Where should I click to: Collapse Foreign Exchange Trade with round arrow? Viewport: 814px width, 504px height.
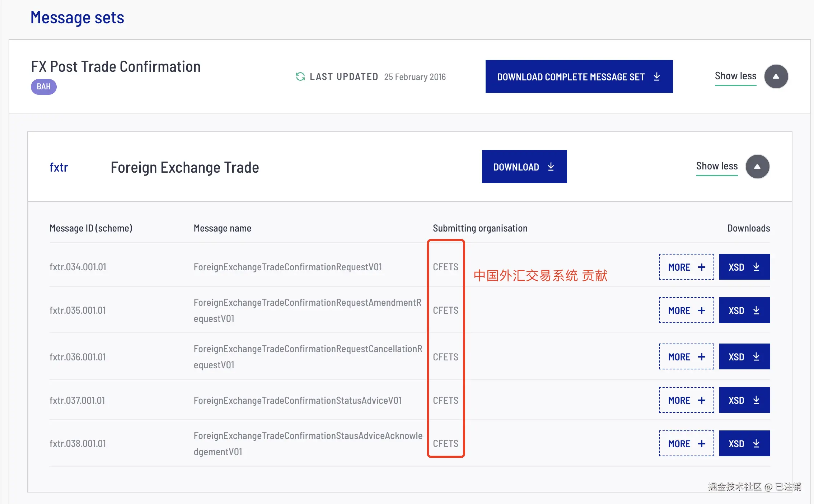757,167
